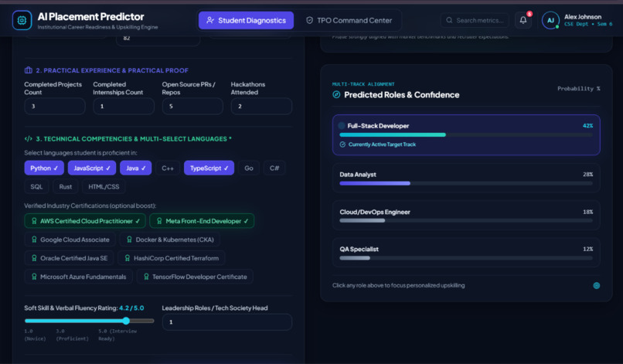
Task: Click the 4.2 / 5.0 rating value
Action: point(131,308)
